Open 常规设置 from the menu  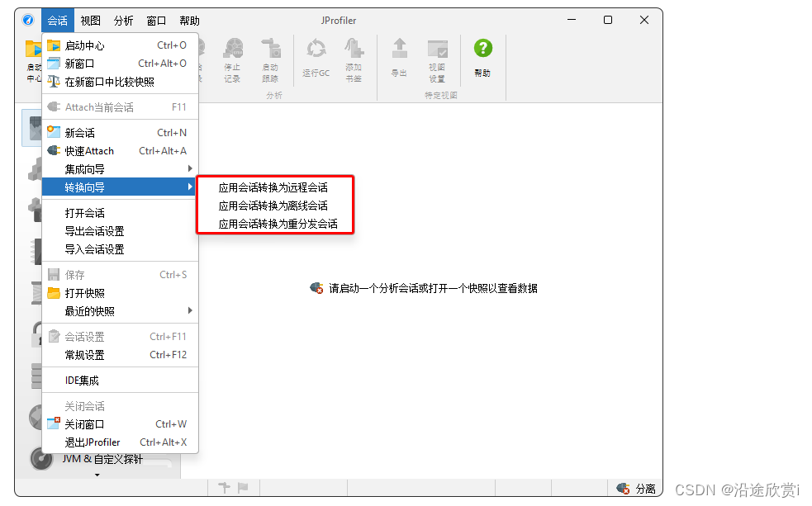pyautogui.click(x=120, y=355)
